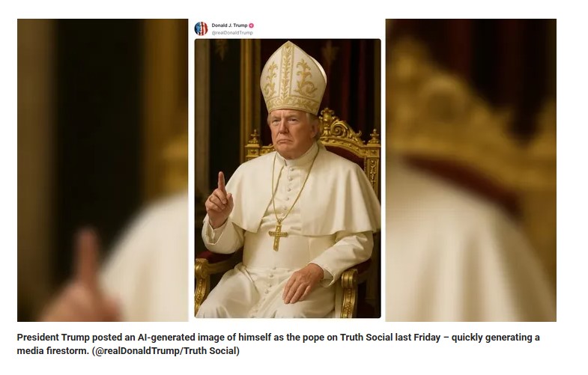The image size is (588, 375).
Task: Click the "(@realDonaldTrump/Truth Social)" photo credit
Action: click(x=166, y=351)
